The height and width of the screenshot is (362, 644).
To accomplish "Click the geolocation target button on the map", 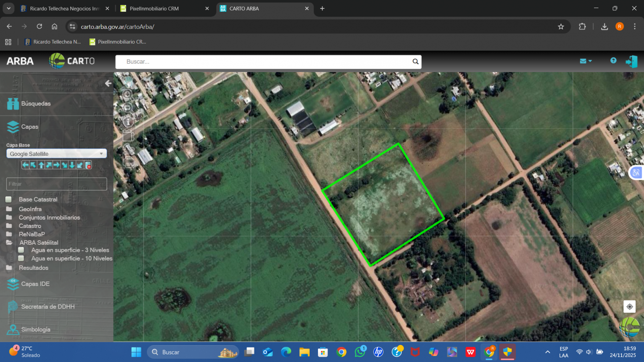I will coord(629,306).
